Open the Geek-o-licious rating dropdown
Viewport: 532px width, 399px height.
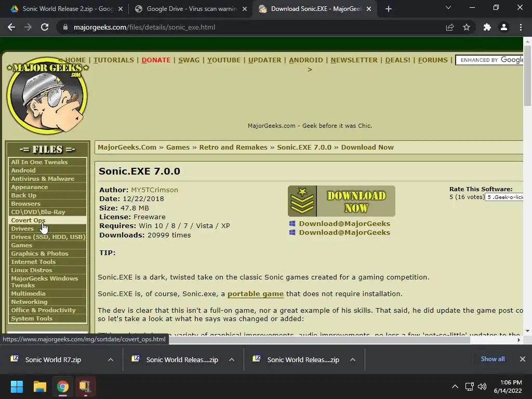[x=504, y=197]
